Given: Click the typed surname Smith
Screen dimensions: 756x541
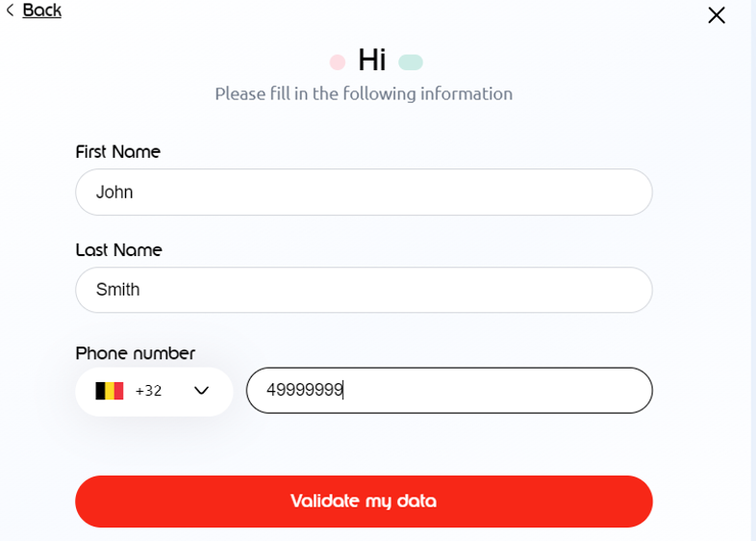Looking at the screenshot, I should (117, 290).
